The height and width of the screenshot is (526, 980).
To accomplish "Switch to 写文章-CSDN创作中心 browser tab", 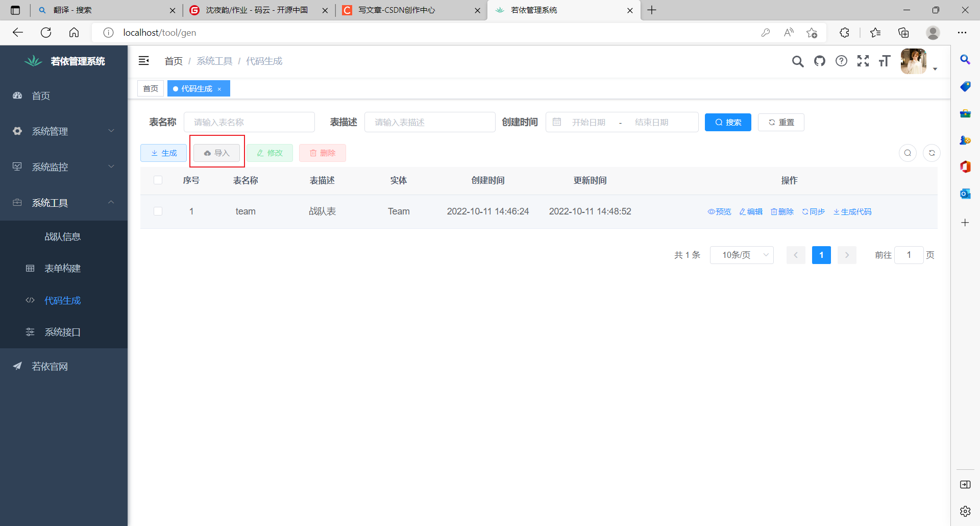I will pyautogui.click(x=411, y=10).
